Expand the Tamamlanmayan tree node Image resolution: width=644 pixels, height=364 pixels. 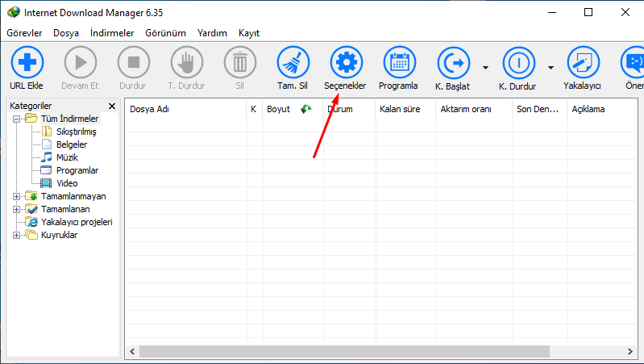click(x=16, y=197)
